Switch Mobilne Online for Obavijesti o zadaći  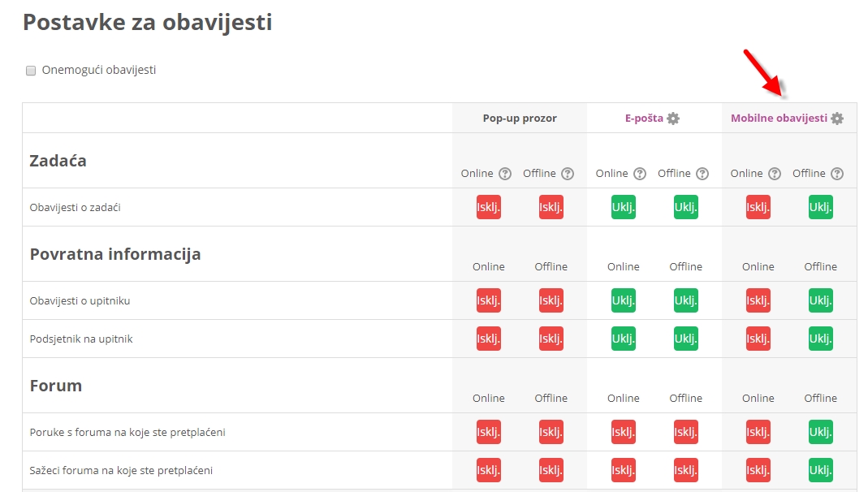click(x=758, y=207)
